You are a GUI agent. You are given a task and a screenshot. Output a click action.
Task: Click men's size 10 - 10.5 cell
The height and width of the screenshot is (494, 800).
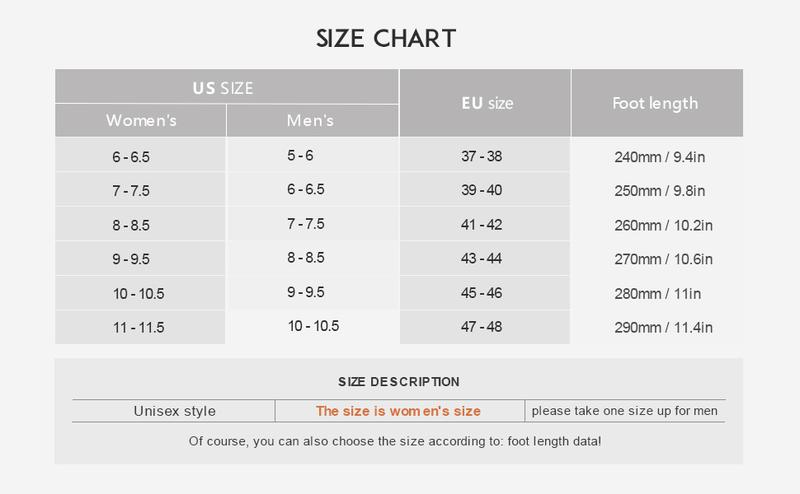(x=313, y=326)
